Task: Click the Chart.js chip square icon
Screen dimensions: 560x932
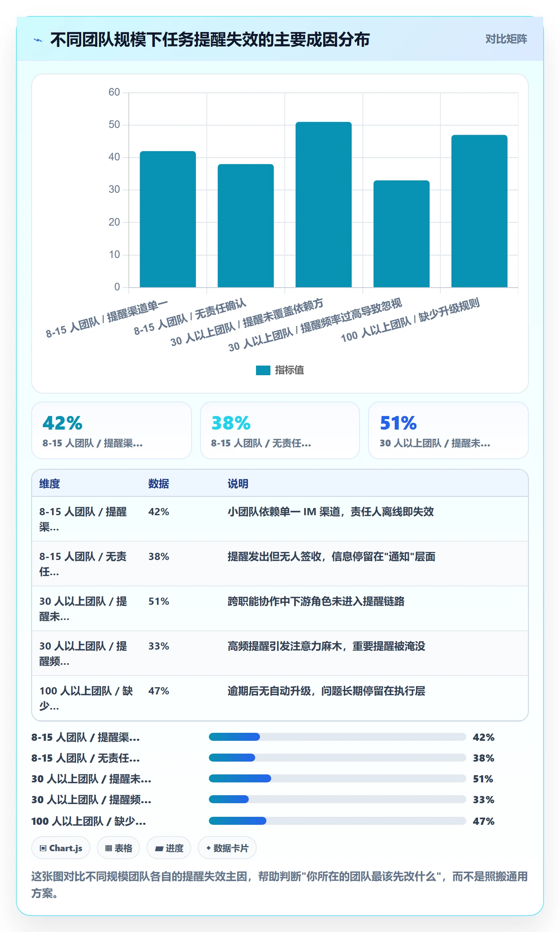Action: click(x=43, y=848)
